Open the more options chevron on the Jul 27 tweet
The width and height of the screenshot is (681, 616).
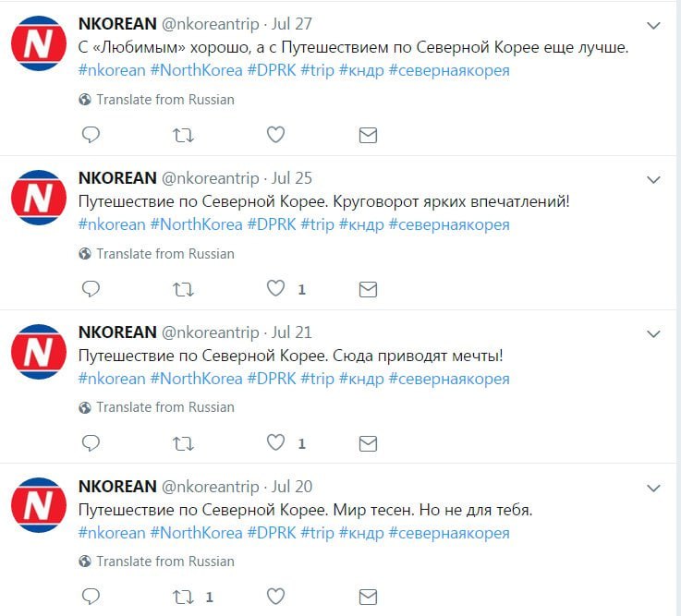click(653, 26)
